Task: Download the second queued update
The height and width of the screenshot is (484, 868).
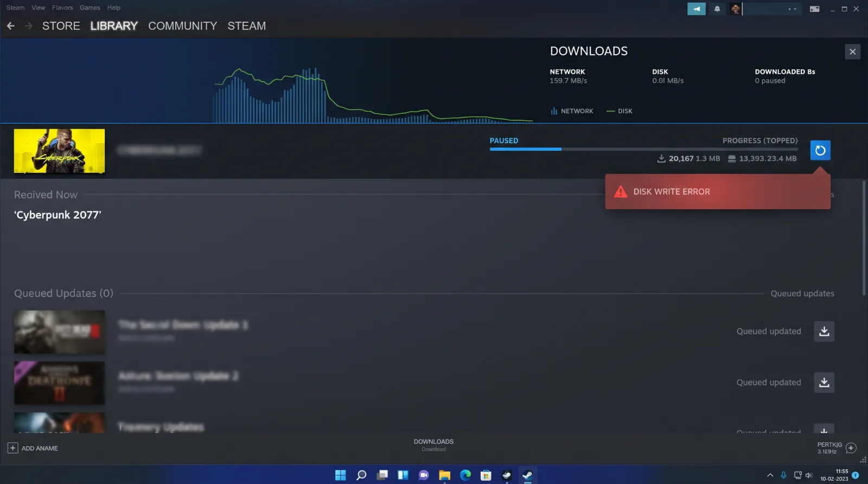Action: (824, 382)
